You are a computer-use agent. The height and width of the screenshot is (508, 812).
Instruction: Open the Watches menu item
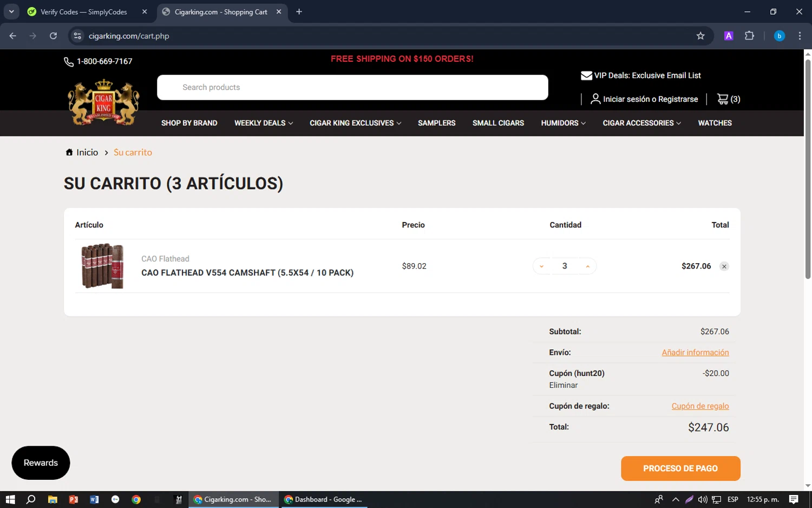click(x=715, y=123)
